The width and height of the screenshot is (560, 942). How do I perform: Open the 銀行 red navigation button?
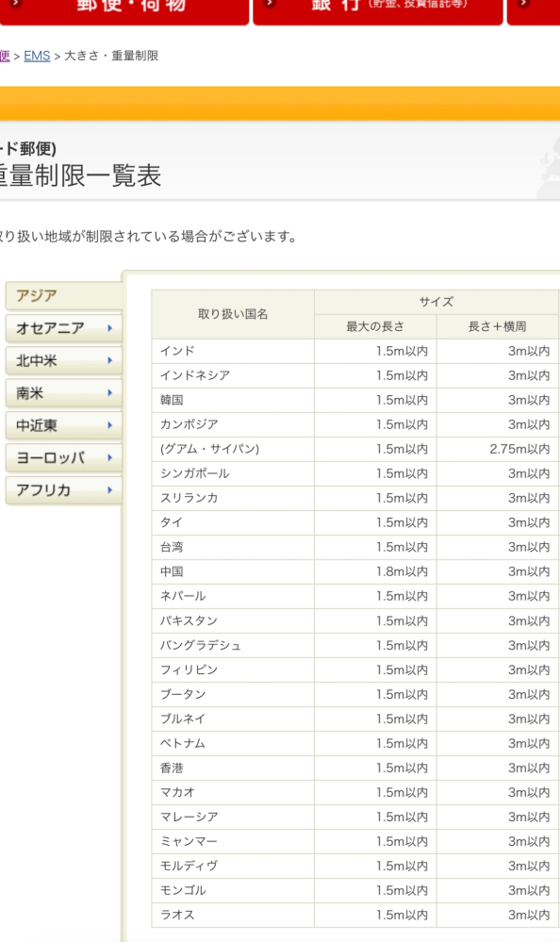click(378, 10)
